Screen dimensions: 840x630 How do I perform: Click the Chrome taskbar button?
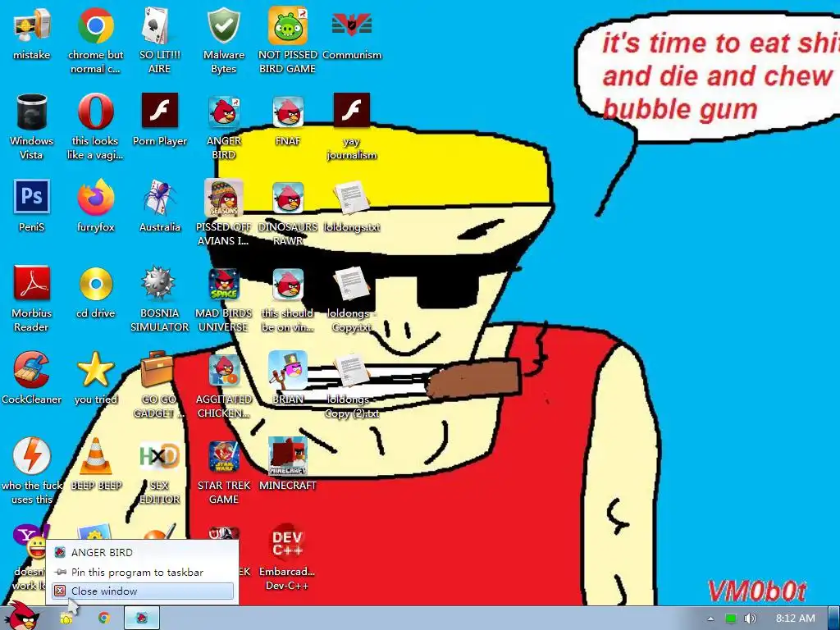tap(103, 619)
